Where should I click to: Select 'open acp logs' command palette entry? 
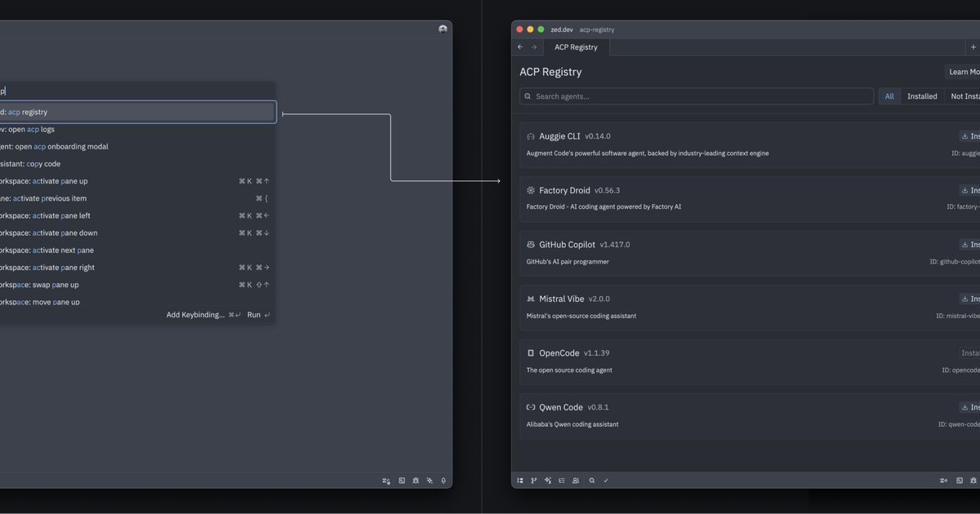(x=136, y=129)
